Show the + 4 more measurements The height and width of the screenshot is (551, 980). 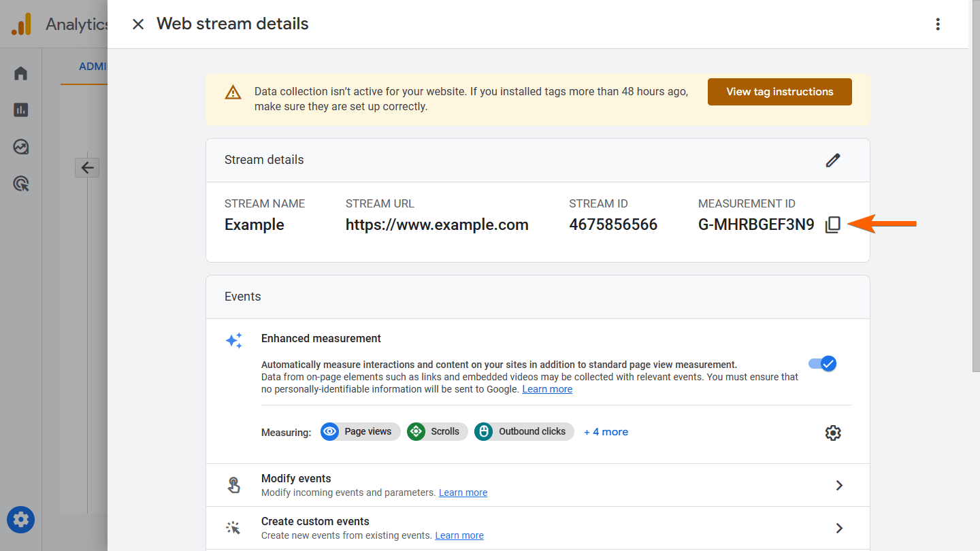606,432
